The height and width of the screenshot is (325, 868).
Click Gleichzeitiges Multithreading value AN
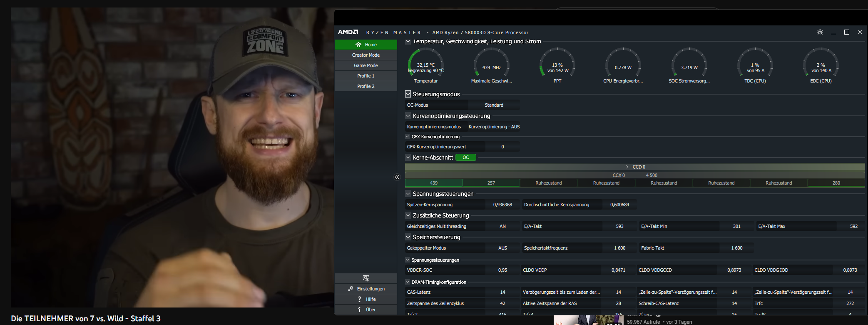click(x=502, y=226)
